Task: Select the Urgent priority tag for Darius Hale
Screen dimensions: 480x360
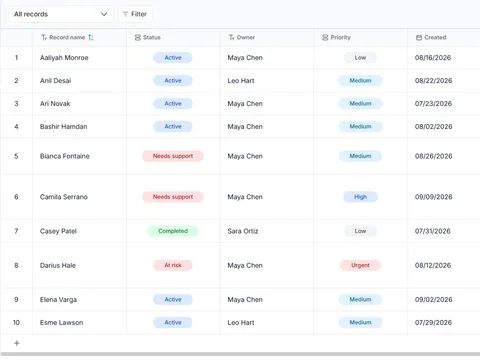Action: click(360, 266)
